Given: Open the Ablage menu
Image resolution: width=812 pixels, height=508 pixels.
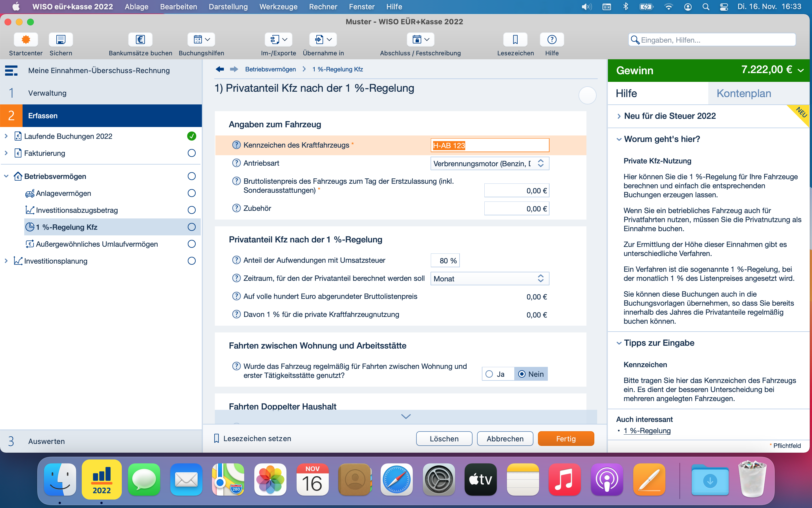Looking at the screenshot, I should coord(136,7).
